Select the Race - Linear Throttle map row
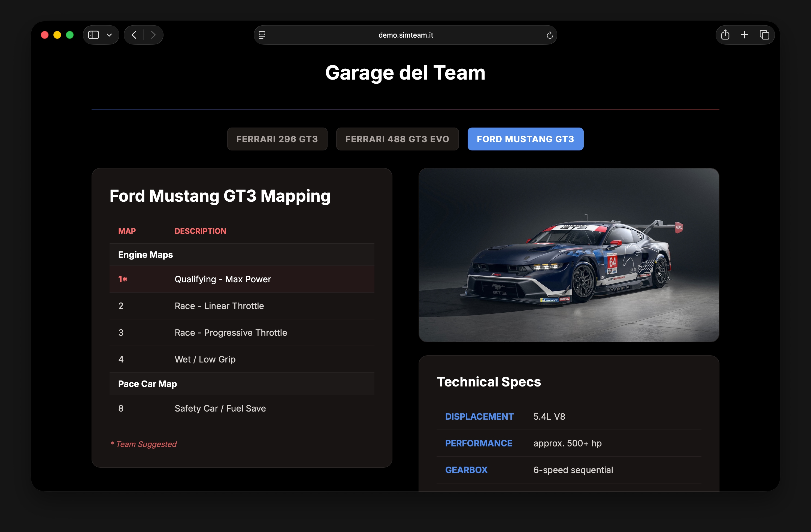The width and height of the screenshot is (811, 532). (x=219, y=306)
